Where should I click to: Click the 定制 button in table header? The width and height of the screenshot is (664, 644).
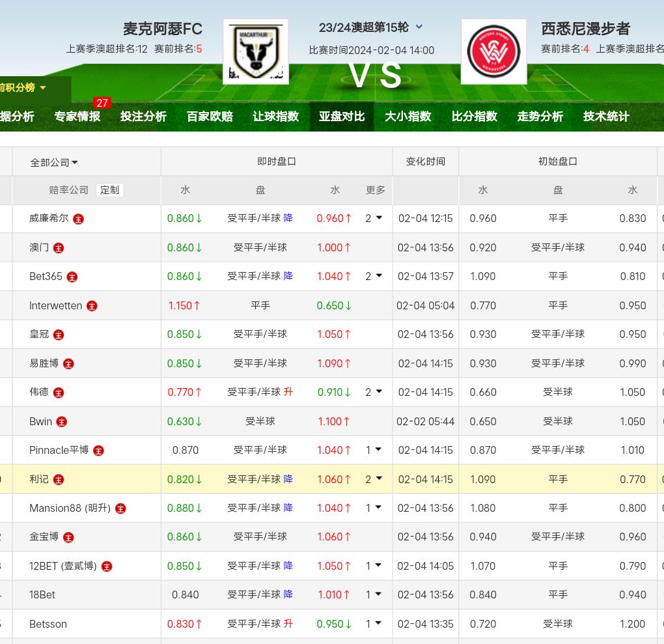point(109,190)
